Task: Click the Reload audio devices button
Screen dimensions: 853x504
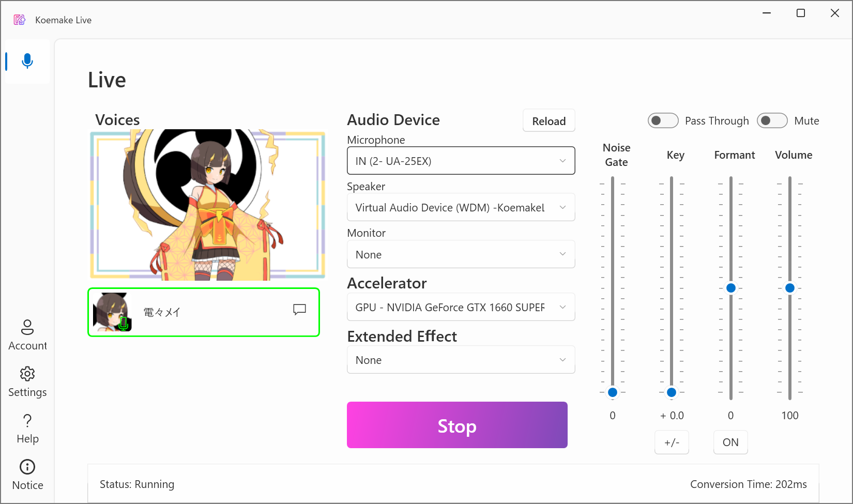Action: click(549, 121)
